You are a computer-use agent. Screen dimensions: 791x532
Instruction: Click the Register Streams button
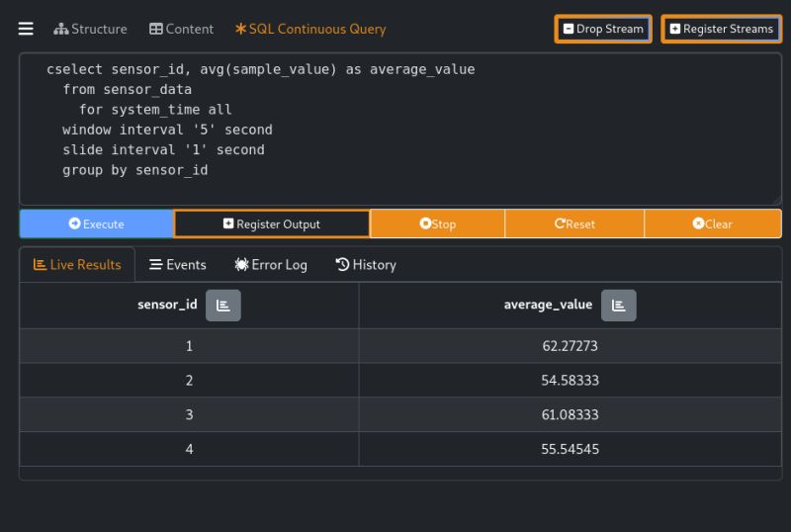coord(722,29)
